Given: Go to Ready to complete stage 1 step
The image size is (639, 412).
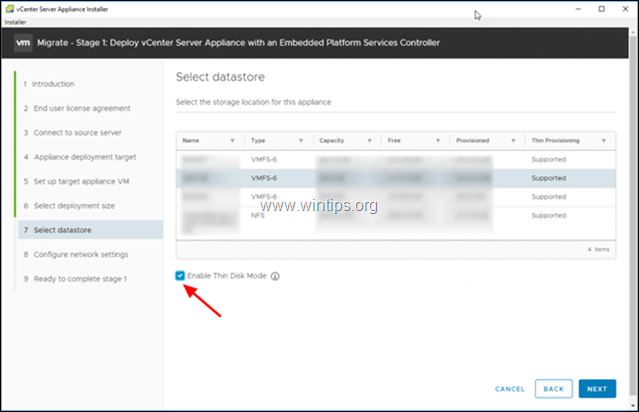Looking at the screenshot, I should pos(75,279).
